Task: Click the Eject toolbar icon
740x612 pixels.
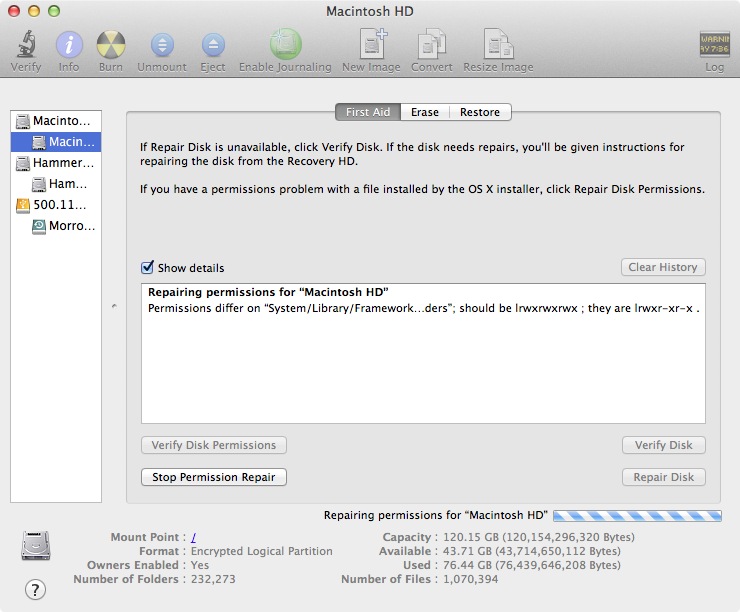Action: coord(213,45)
